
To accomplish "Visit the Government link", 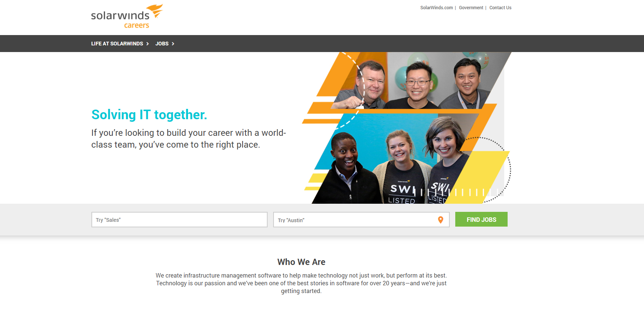I will point(471,8).
